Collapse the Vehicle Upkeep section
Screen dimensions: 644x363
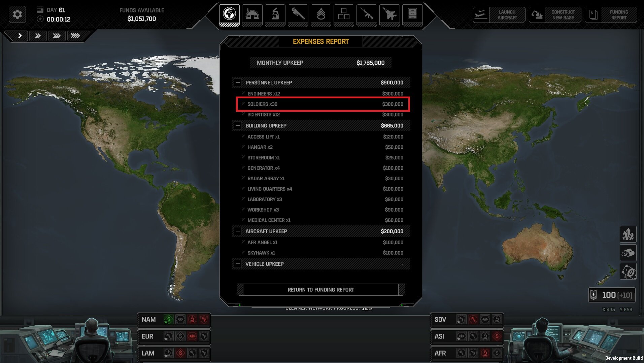coord(238,264)
